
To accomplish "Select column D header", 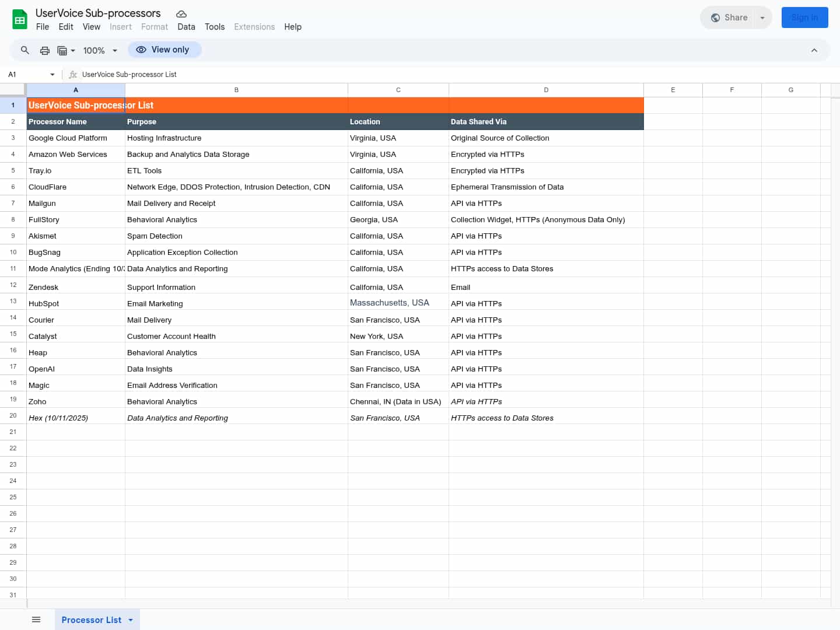I will coord(546,90).
